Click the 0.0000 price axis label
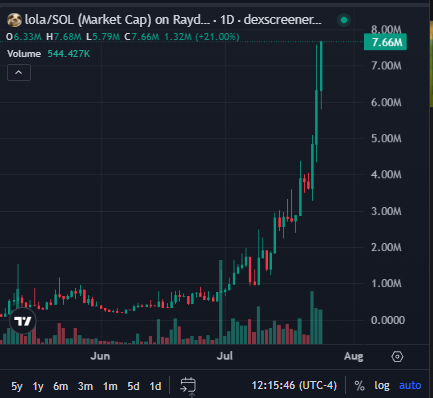The image size is (433, 398). (388, 320)
